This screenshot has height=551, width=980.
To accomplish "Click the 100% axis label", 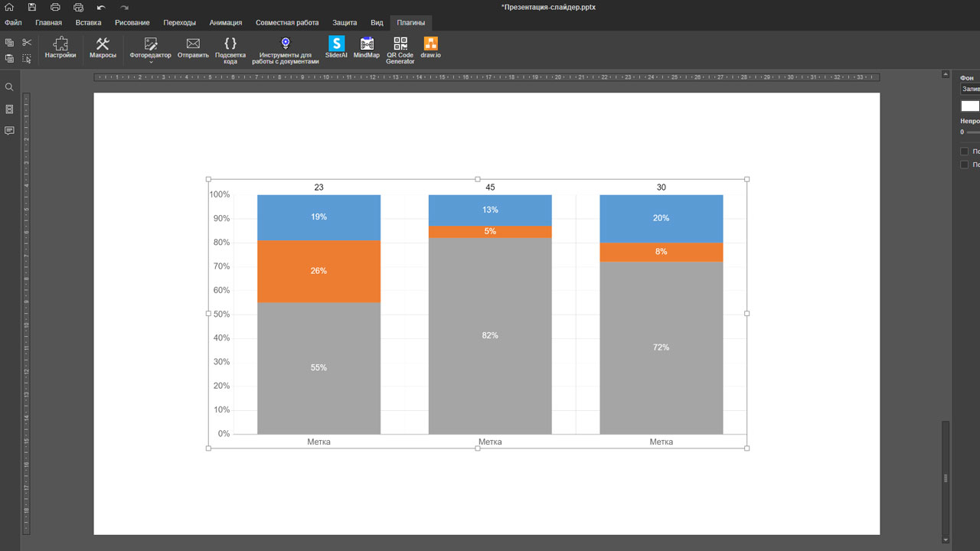I will [220, 195].
